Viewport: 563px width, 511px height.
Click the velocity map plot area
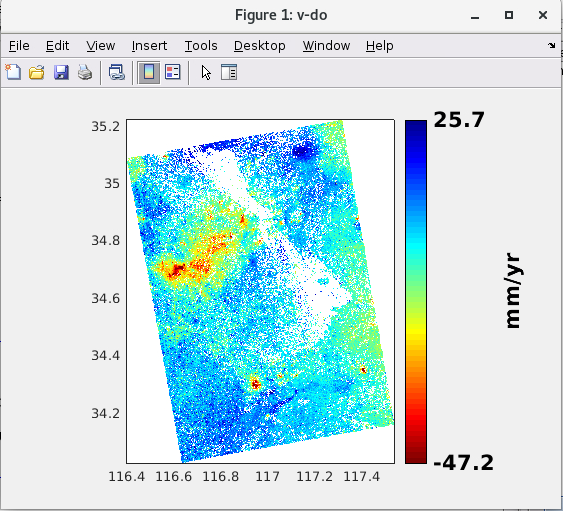click(260, 291)
